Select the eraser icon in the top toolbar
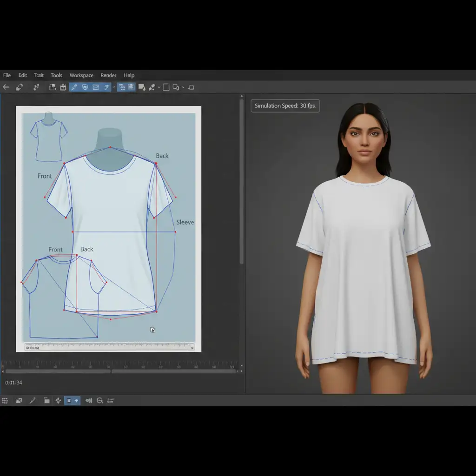 pyautogui.click(x=19, y=87)
